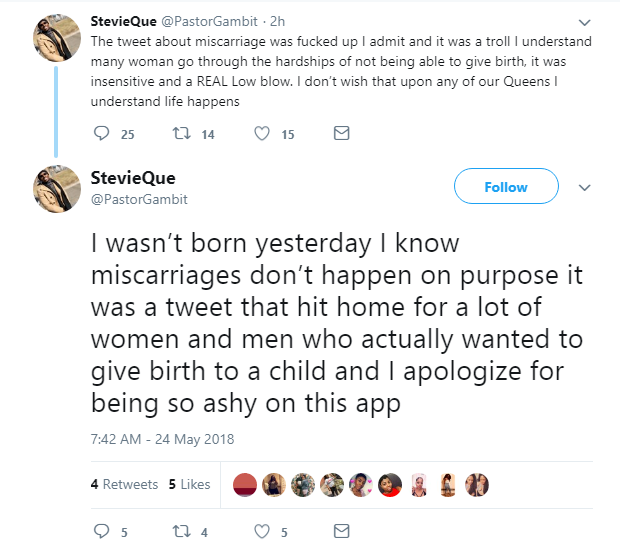Follow StevieQue

(x=505, y=187)
